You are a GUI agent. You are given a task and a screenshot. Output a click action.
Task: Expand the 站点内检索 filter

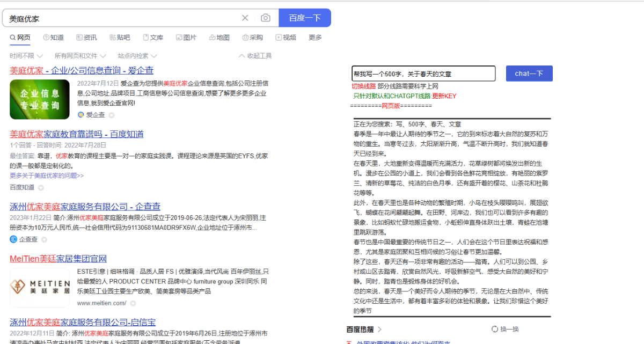click(x=137, y=56)
